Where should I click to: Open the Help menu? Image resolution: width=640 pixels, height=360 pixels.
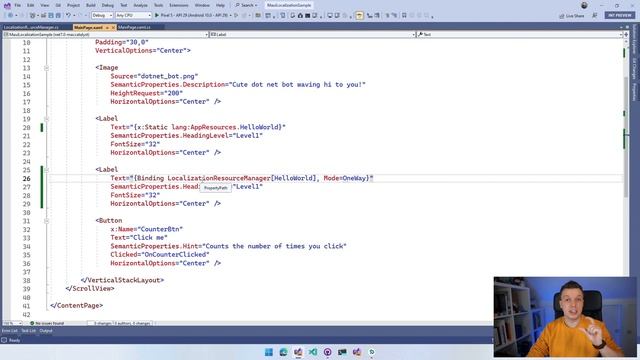pyautogui.click(x=220, y=5)
